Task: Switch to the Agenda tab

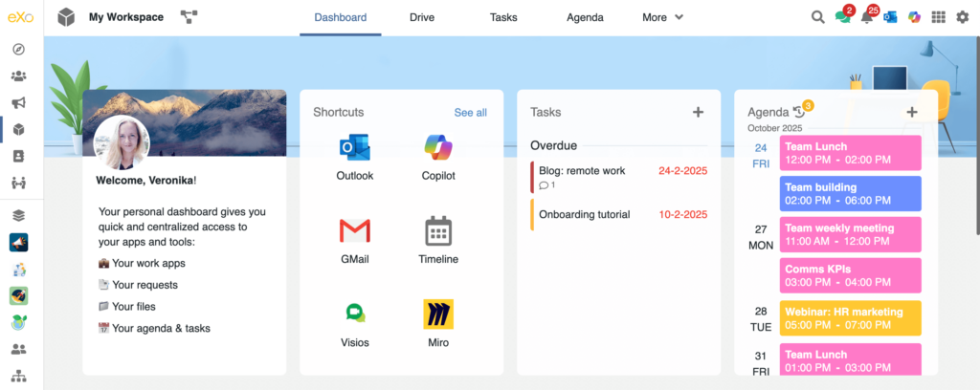Action: pyautogui.click(x=585, y=17)
